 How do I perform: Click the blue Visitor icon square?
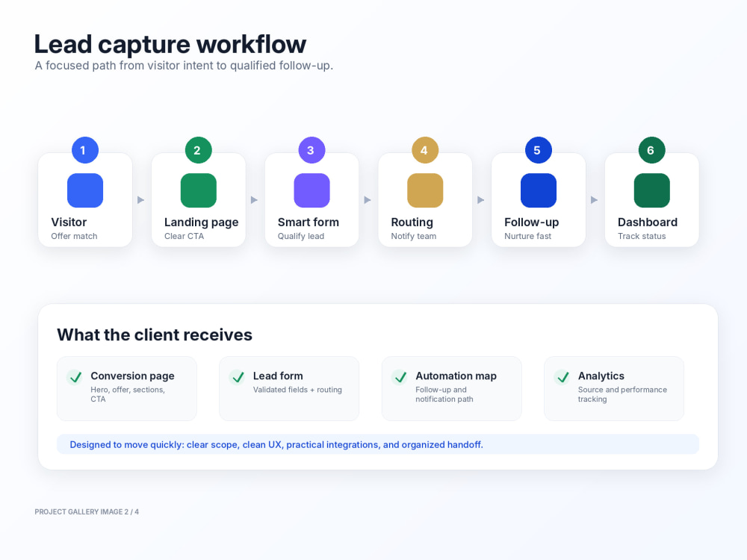coord(85,190)
